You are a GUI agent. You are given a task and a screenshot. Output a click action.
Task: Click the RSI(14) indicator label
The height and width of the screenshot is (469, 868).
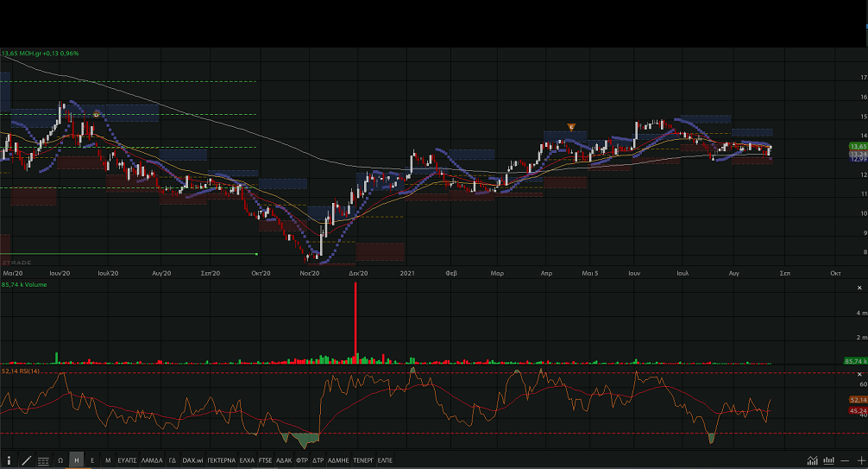[x=19, y=371]
